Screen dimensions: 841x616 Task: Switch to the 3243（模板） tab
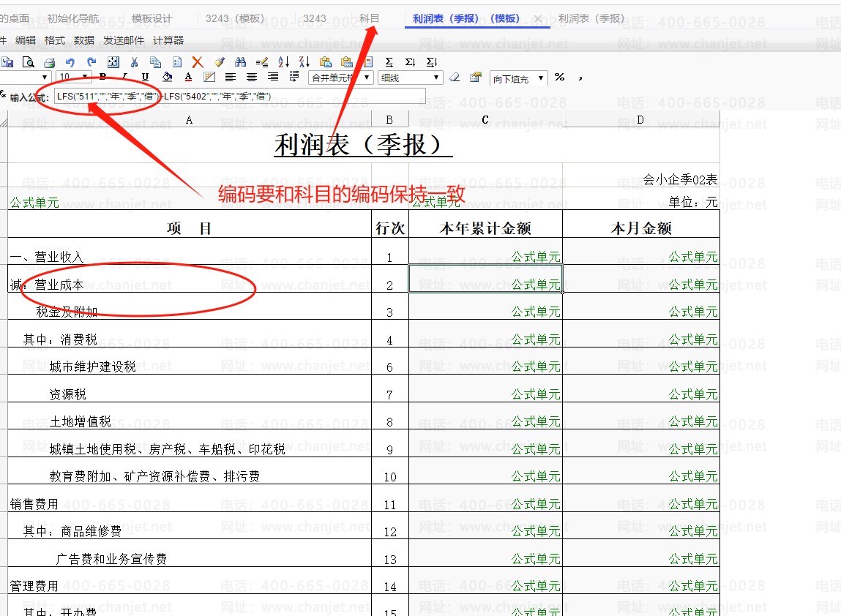click(235, 18)
